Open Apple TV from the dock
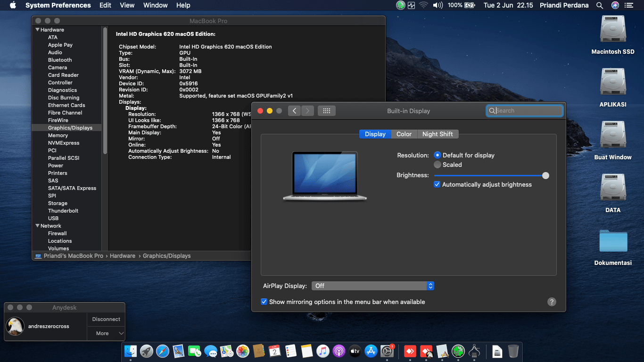 click(x=355, y=351)
